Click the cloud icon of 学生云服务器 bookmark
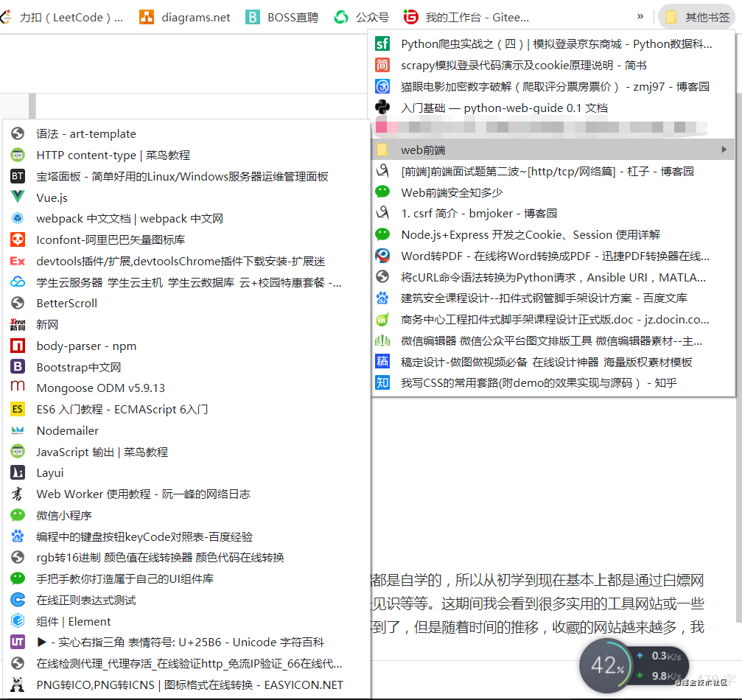The width and height of the screenshot is (742, 700). pyautogui.click(x=18, y=282)
